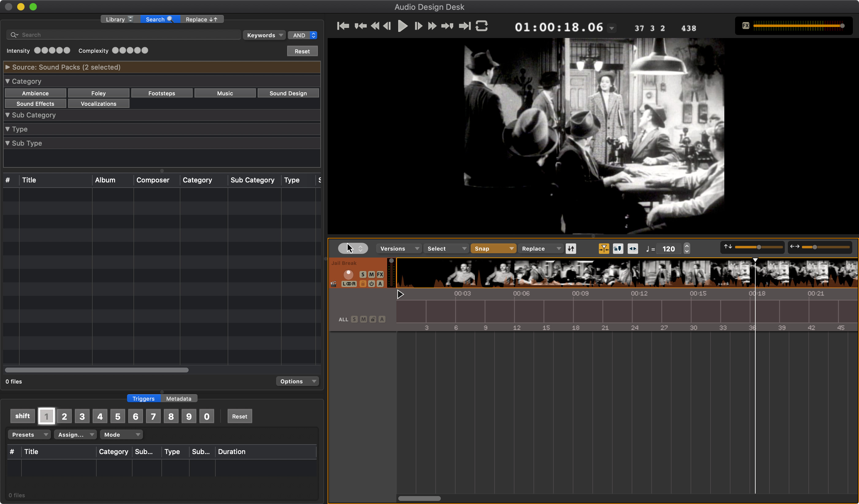Select the Foley category
This screenshot has height=504, width=859.
(98, 93)
